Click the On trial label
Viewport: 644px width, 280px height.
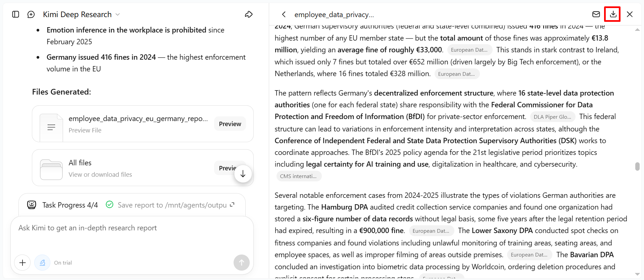pyautogui.click(x=63, y=263)
